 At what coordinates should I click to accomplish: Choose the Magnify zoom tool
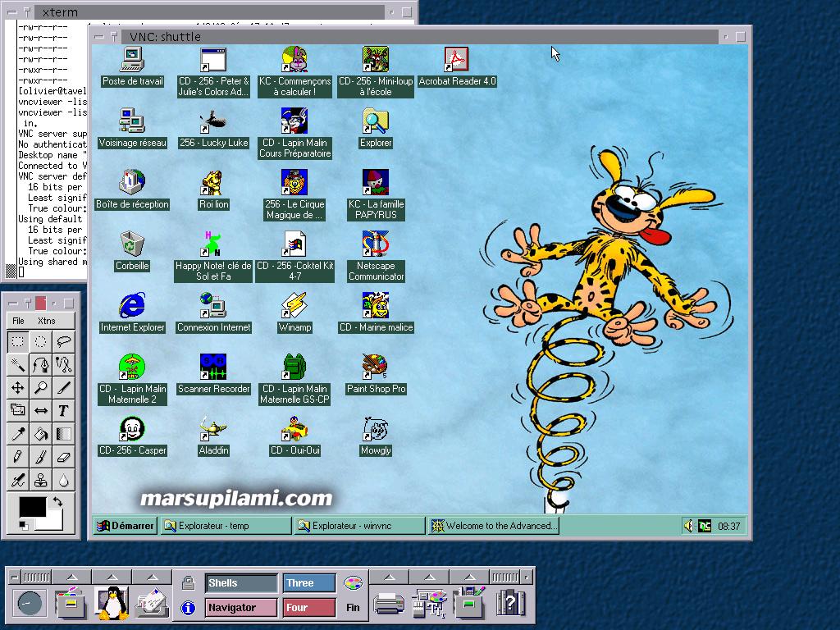coord(41,388)
